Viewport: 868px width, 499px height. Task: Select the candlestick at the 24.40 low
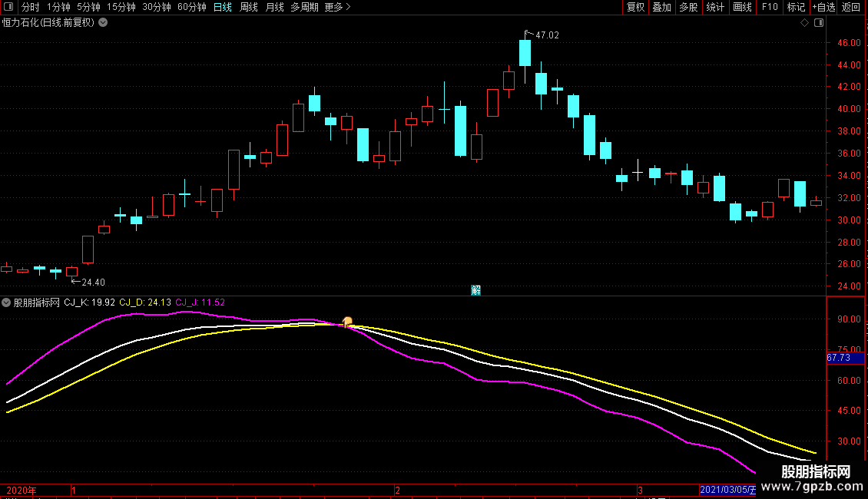pos(72,272)
